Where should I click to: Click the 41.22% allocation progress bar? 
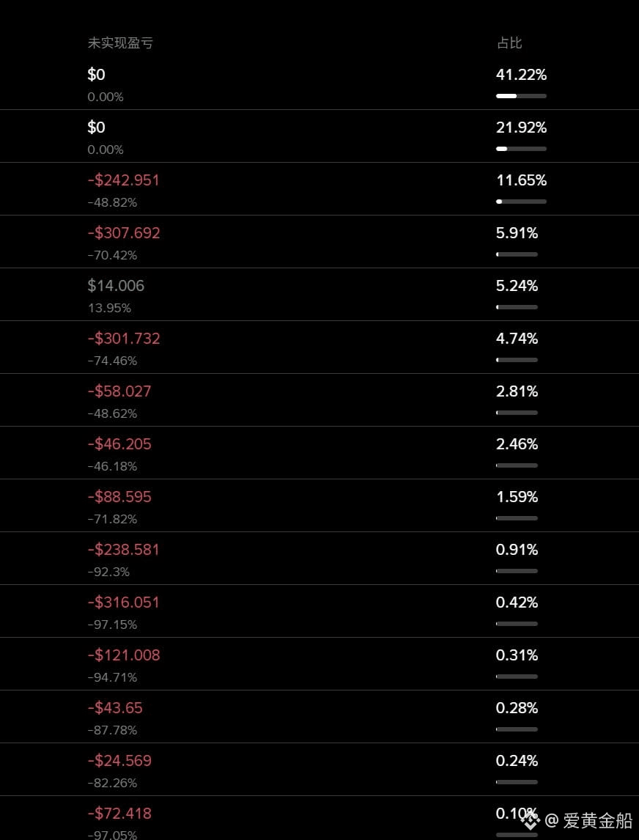point(521,96)
